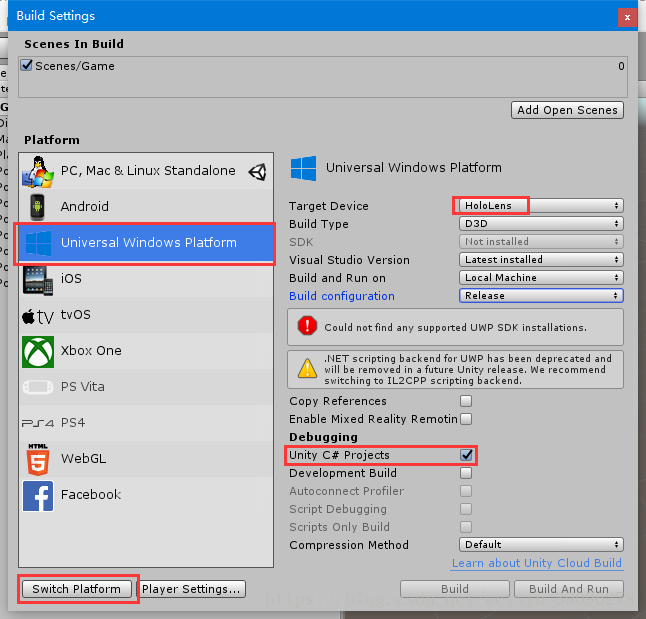Click the Switch Platform button
Screen dimensions: 646x619
[77, 589]
